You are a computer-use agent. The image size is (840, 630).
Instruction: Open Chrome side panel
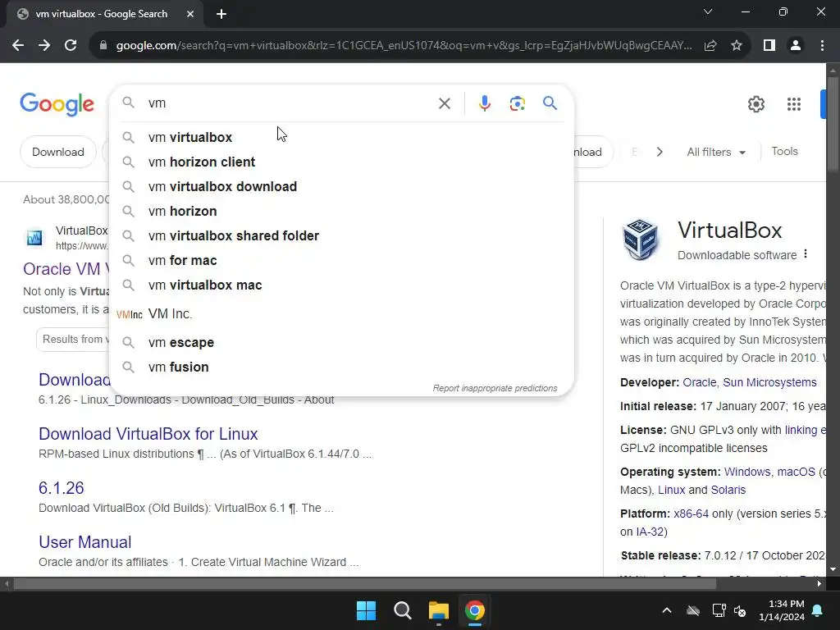[x=769, y=46]
